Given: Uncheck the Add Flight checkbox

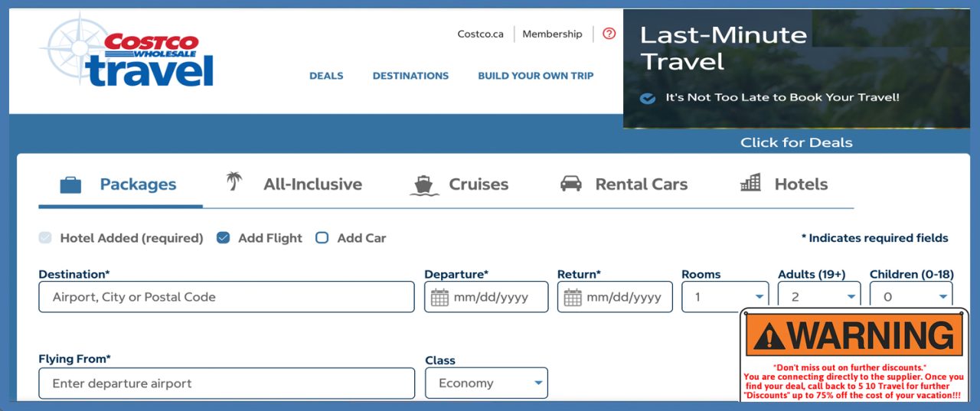Looking at the screenshot, I should (x=224, y=238).
